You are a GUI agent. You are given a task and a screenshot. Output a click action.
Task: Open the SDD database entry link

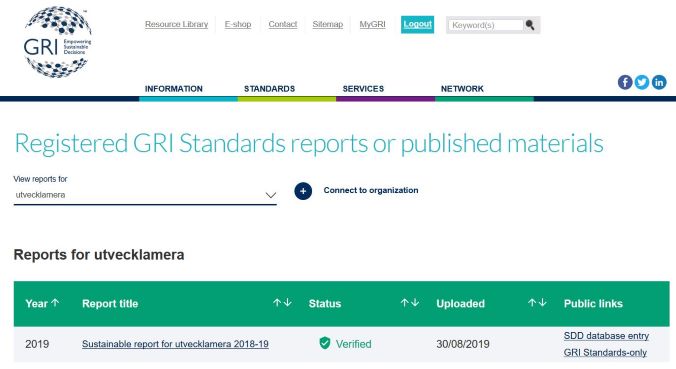pos(606,336)
